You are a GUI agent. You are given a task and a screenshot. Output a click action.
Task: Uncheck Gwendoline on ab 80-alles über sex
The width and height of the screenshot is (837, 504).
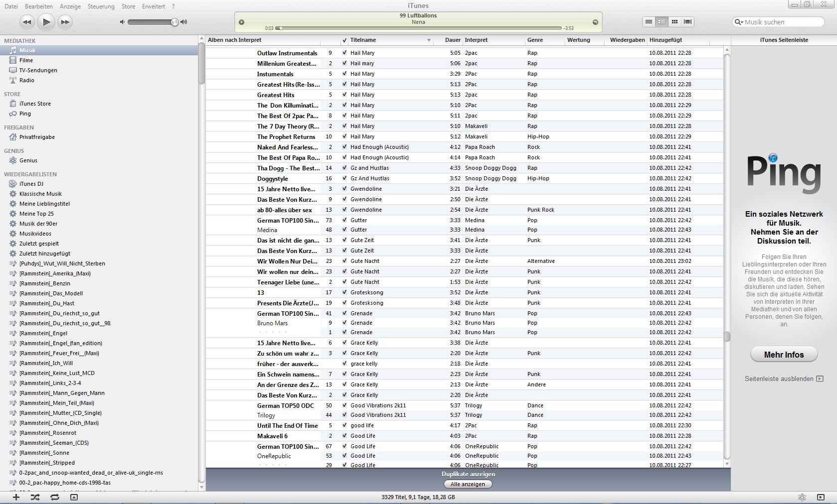[344, 210]
